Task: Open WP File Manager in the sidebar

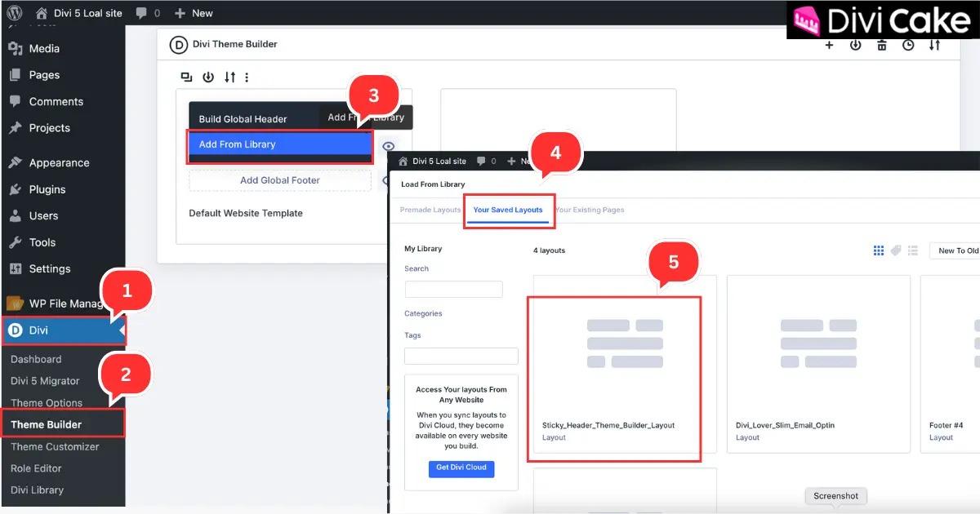Action: (x=57, y=304)
